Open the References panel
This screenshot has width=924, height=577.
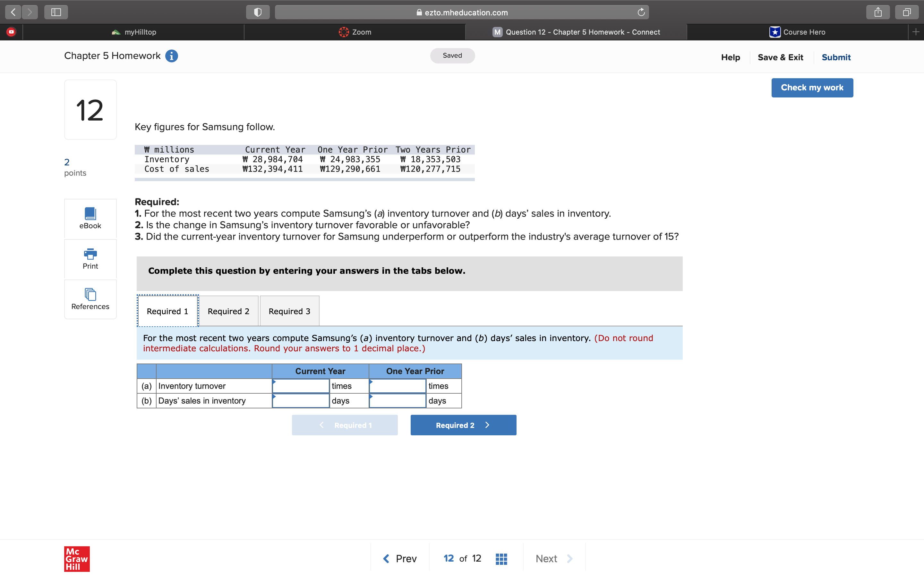pos(90,299)
